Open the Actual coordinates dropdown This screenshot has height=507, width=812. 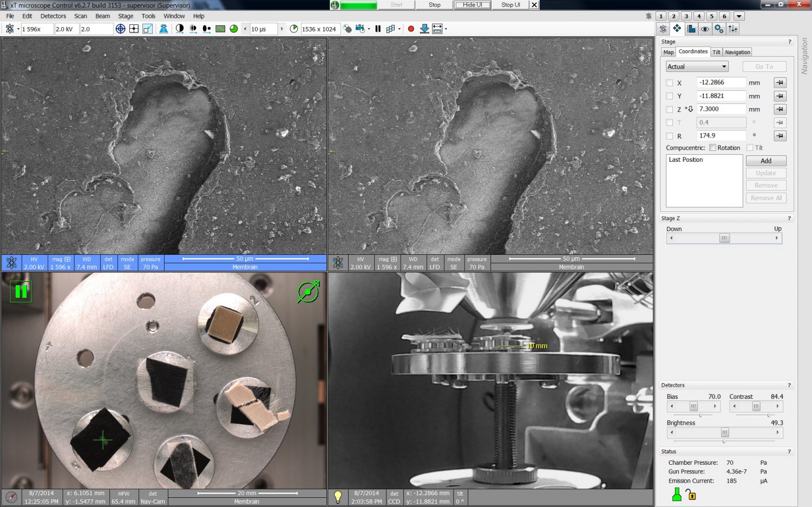point(697,67)
